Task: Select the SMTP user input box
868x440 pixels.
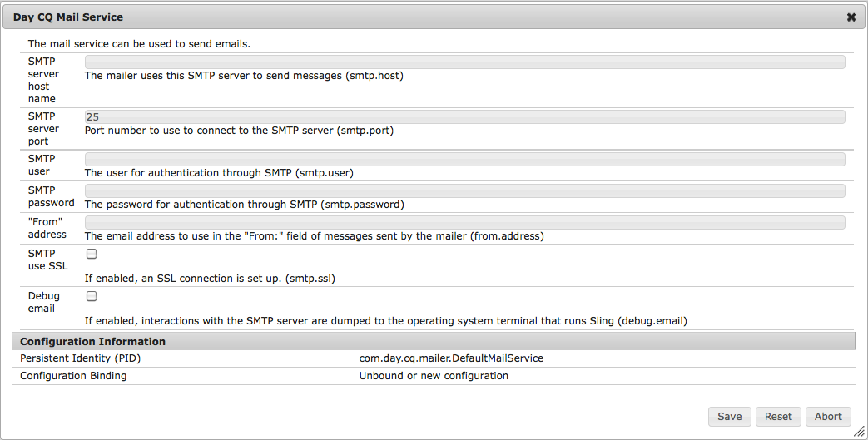Action: tap(464, 159)
